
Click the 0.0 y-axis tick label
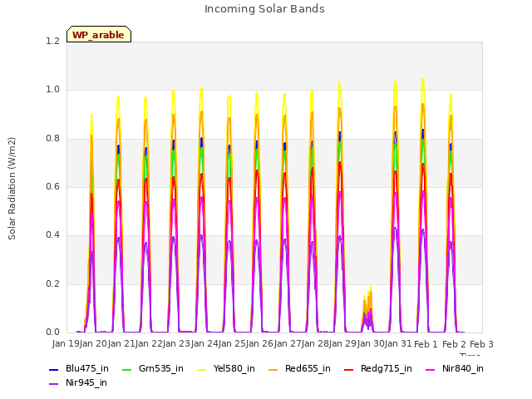52,332
